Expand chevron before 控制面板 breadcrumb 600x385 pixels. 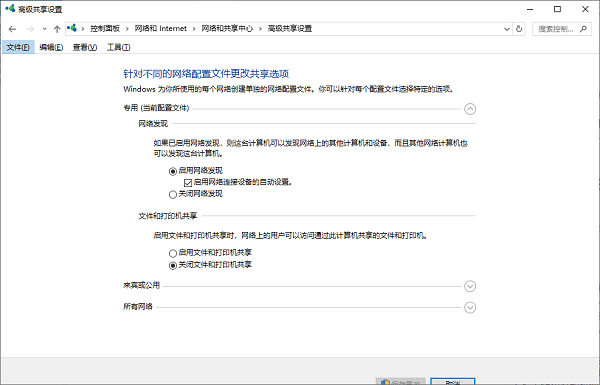(x=83, y=29)
